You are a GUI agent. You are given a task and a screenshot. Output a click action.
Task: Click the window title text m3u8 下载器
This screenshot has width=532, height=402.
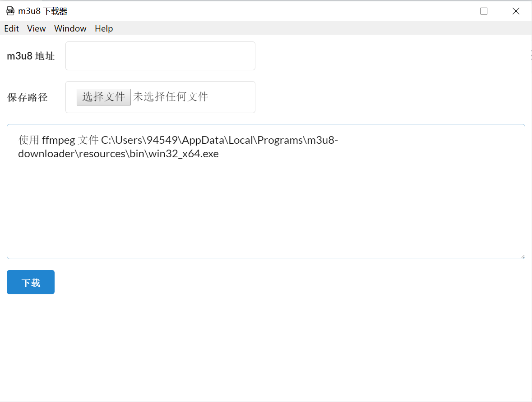(43, 11)
